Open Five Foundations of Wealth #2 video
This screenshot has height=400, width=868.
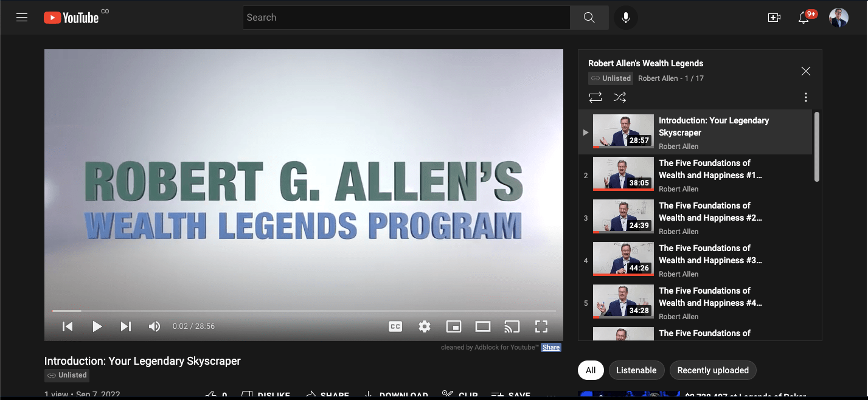tap(695, 218)
